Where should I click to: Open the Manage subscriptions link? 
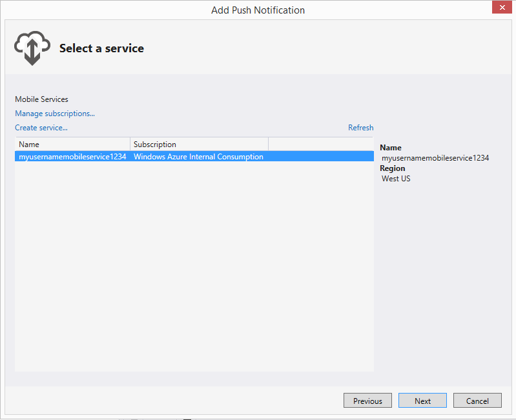click(55, 114)
